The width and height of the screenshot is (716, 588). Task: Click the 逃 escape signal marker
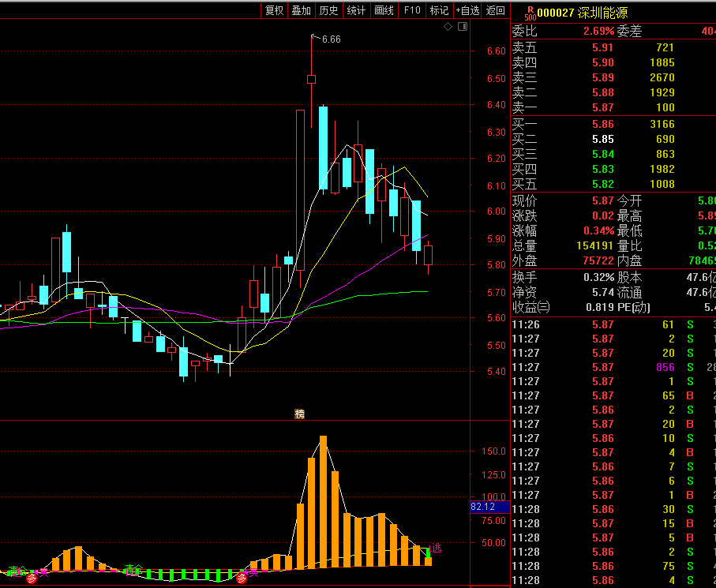tap(437, 548)
